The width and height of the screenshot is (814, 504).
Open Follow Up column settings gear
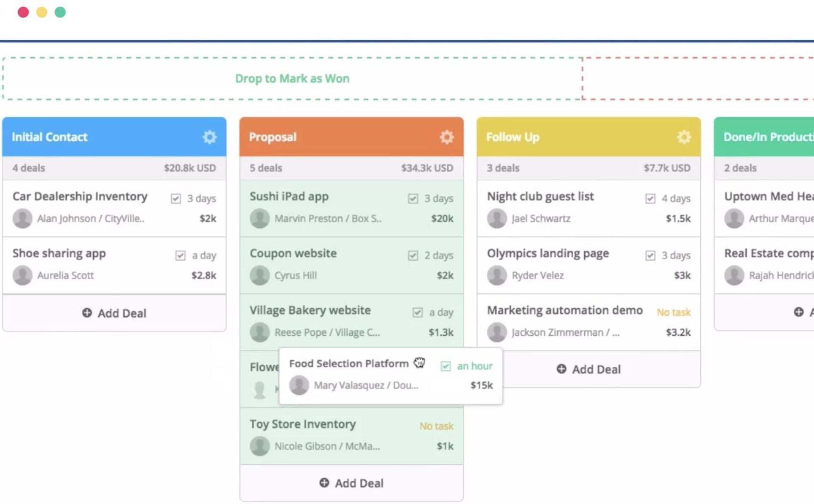click(683, 137)
